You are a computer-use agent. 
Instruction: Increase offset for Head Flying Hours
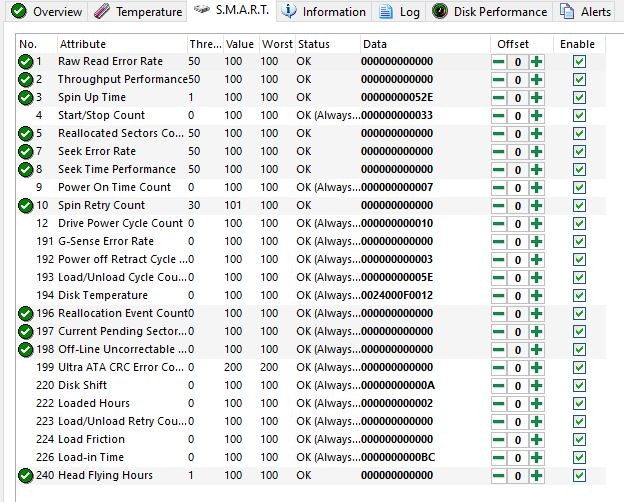(x=536, y=476)
